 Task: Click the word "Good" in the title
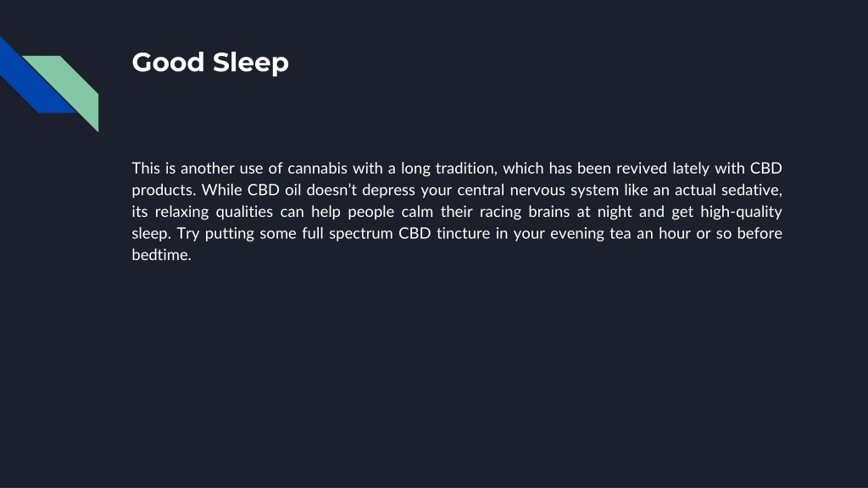pos(169,61)
